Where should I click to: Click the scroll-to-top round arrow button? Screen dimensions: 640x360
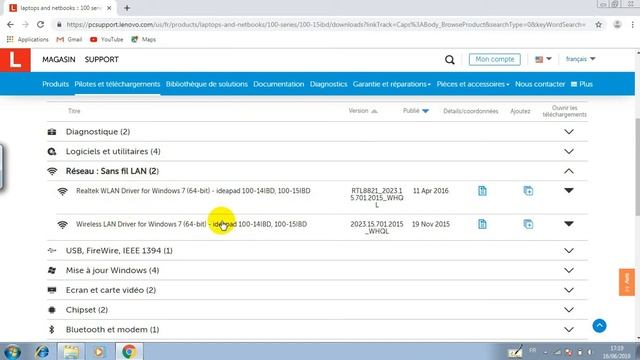pos(599,326)
